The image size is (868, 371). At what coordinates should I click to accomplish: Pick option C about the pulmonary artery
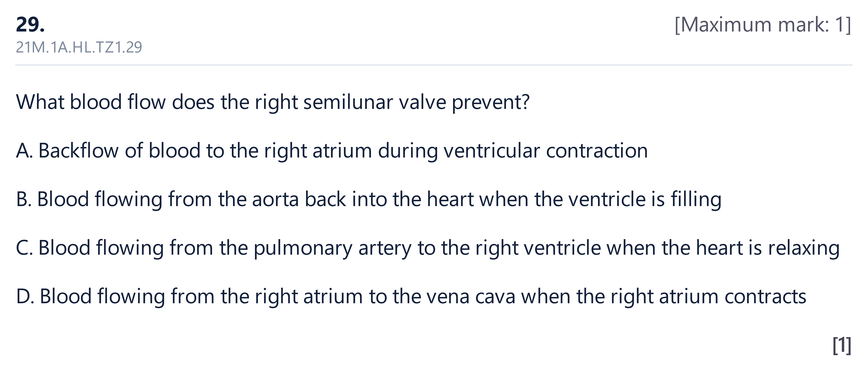(x=428, y=248)
